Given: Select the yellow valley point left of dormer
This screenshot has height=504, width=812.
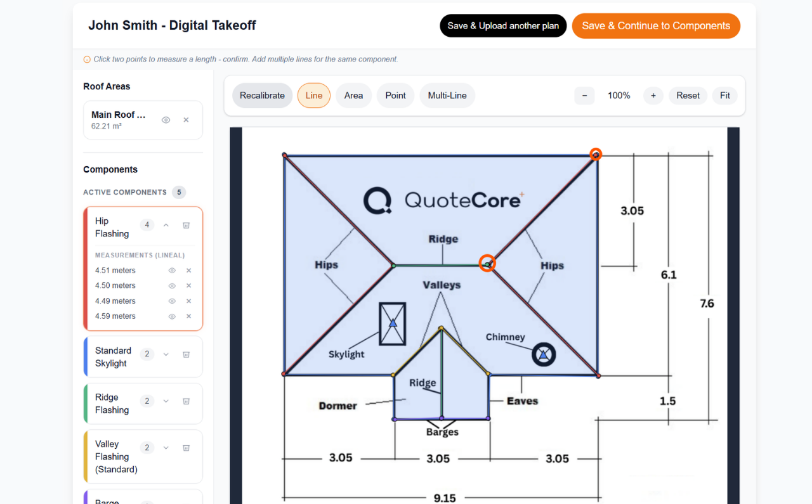Looking at the screenshot, I should [x=393, y=375].
